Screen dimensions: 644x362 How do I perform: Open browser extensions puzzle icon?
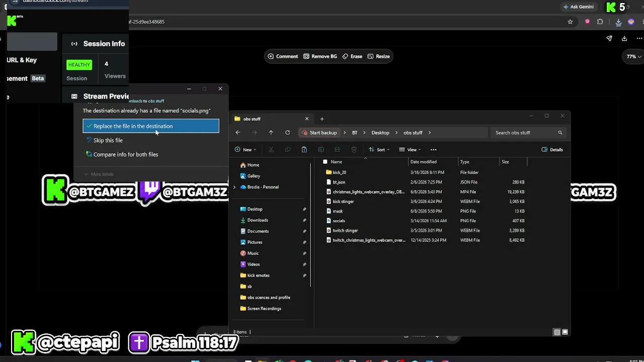tap(600, 22)
